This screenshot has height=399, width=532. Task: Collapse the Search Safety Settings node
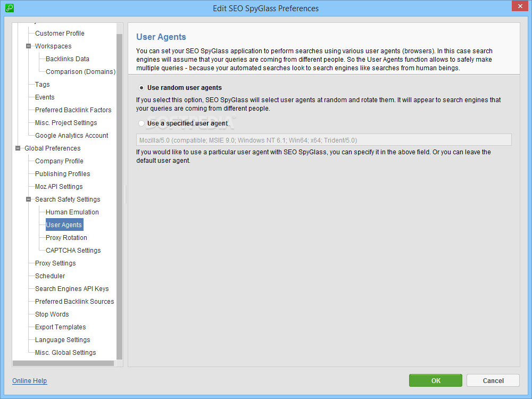29,199
